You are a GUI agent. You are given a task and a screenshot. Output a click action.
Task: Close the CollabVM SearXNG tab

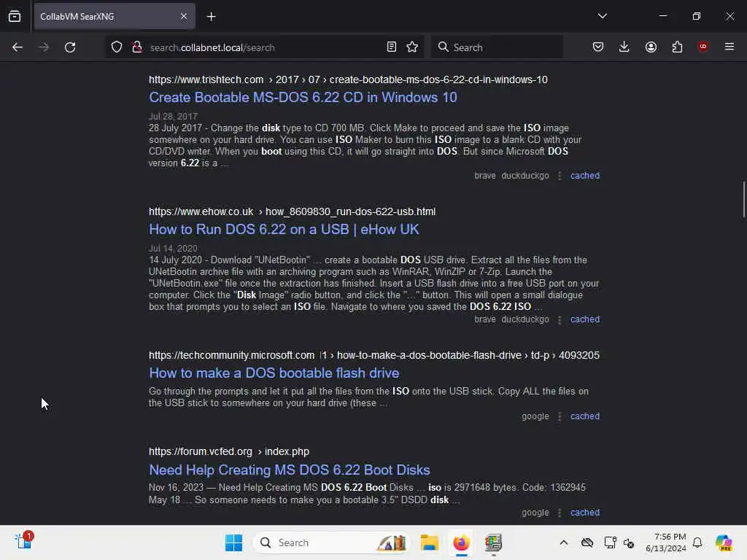(x=183, y=16)
